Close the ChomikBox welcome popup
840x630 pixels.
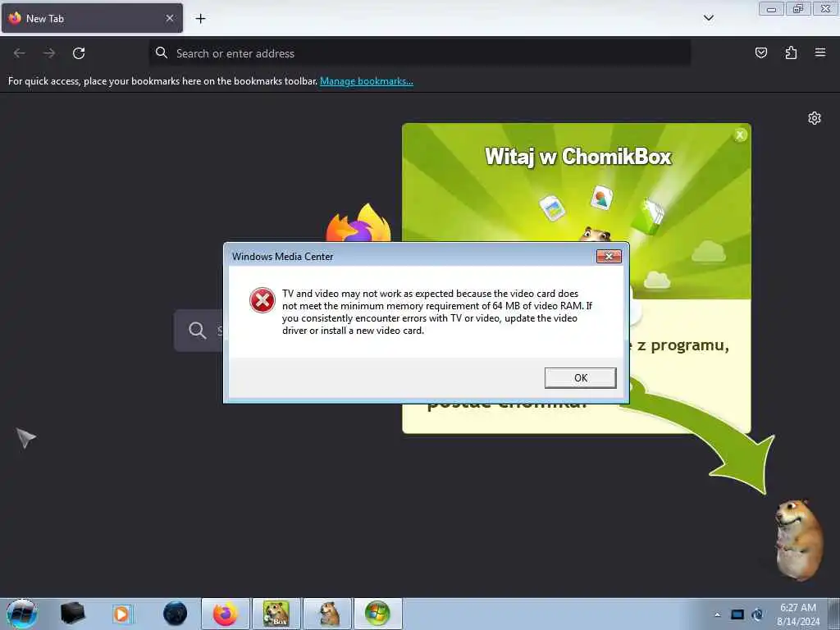click(x=740, y=135)
